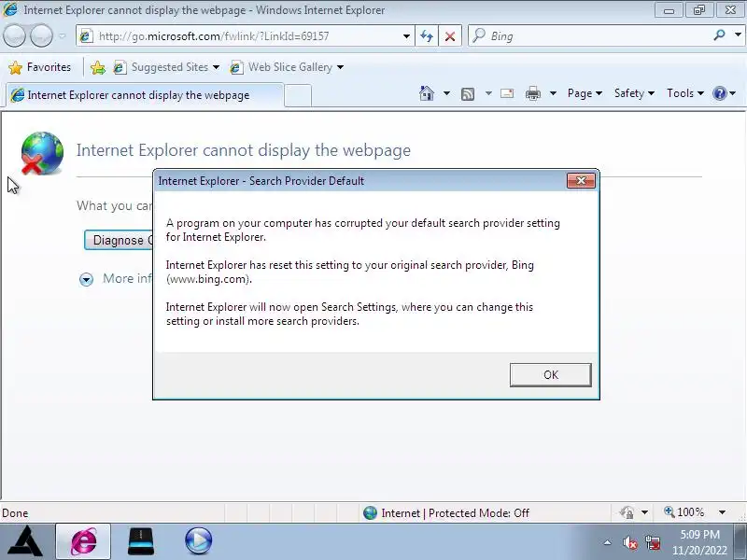Click the RSS Feeds icon
747x560 pixels.
pyautogui.click(x=468, y=94)
